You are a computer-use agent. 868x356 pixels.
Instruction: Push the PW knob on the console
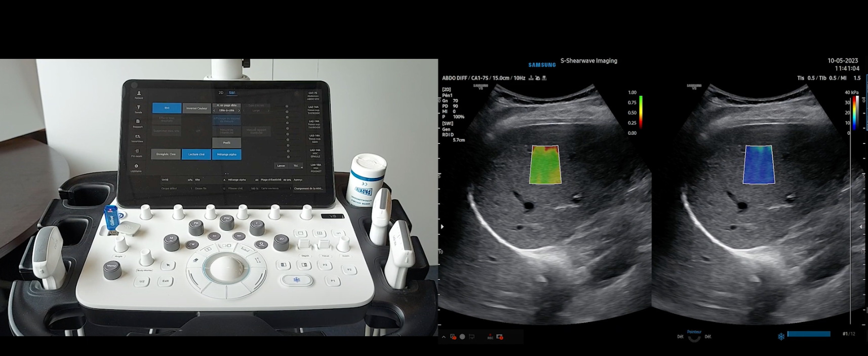[227, 222]
